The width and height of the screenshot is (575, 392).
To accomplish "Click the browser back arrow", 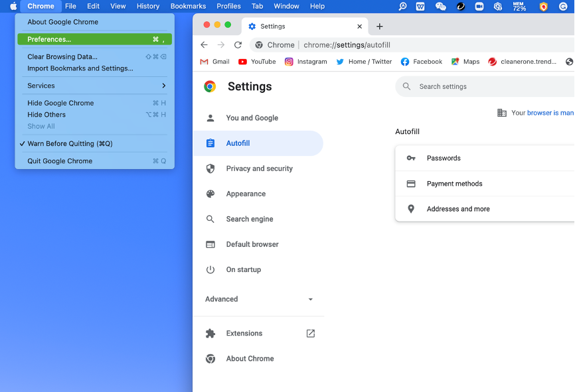I will click(204, 45).
